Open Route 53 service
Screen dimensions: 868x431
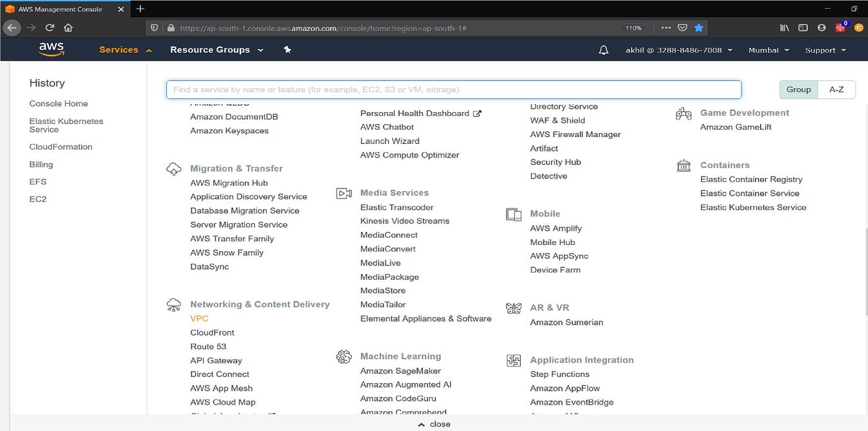[x=208, y=347]
